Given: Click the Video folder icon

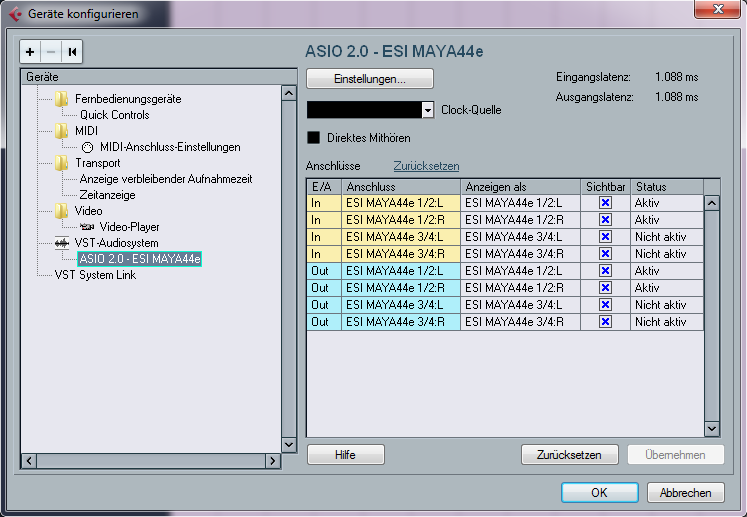Looking at the screenshot, I should (61, 211).
